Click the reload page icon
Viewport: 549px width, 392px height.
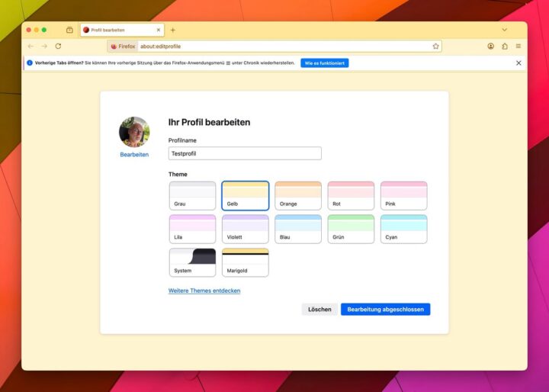pyautogui.click(x=57, y=46)
